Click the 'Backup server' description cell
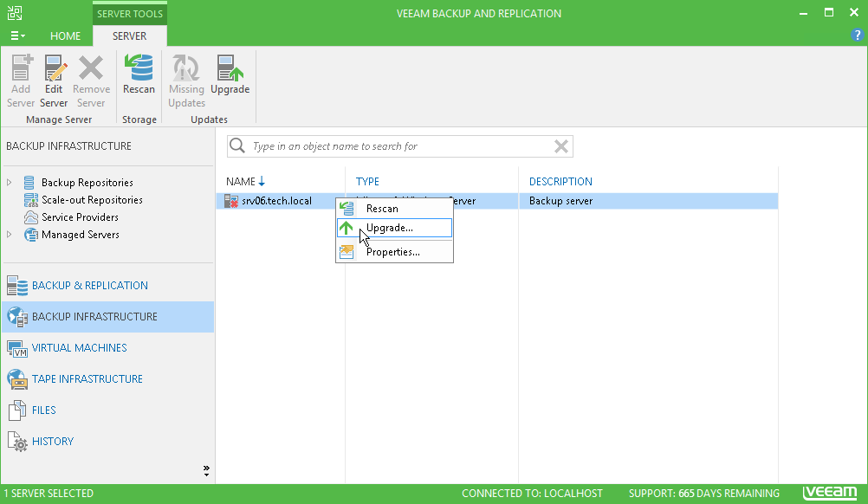Image resolution: width=868 pixels, height=504 pixels. (560, 201)
